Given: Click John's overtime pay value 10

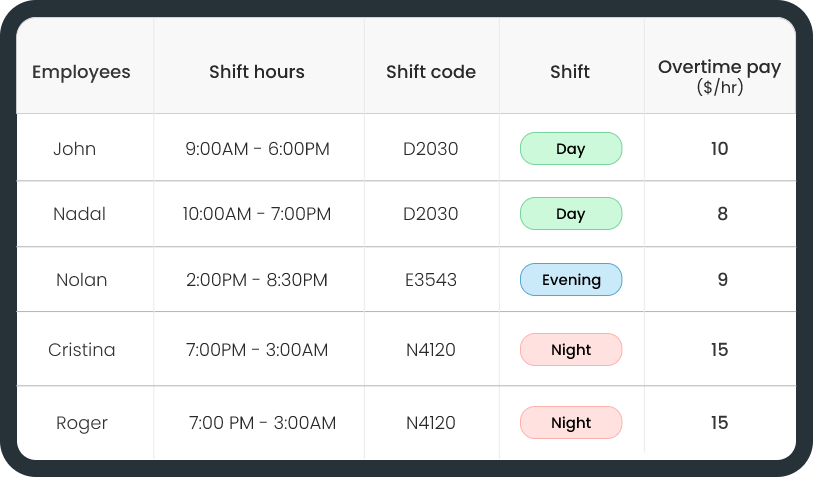Looking at the screenshot, I should tap(720, 149).
